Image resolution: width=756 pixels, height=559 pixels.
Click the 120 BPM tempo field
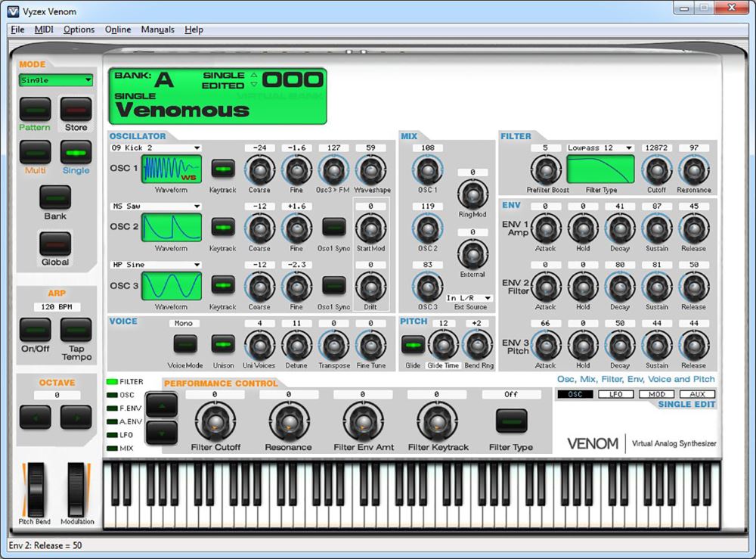[57, 307]
